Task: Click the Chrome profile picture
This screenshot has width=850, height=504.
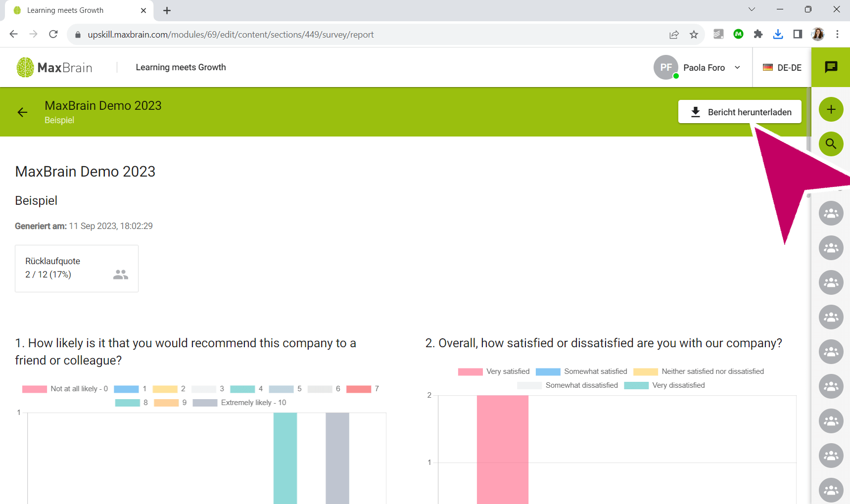Action: click(818, 34)
